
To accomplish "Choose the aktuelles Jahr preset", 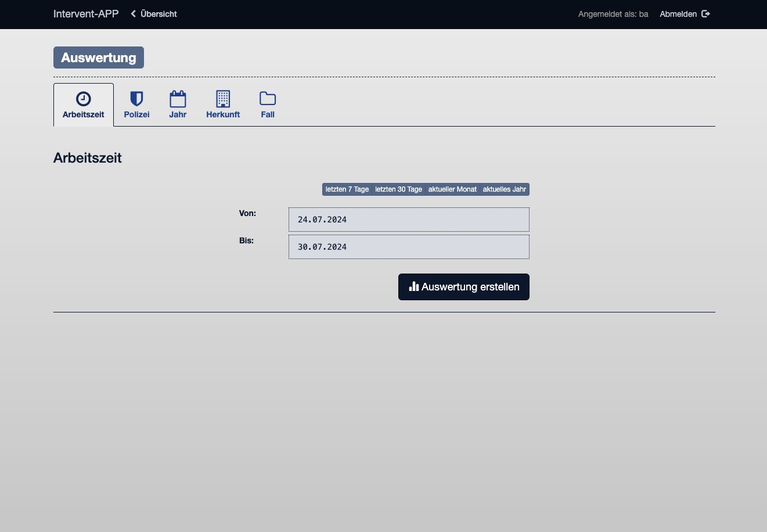I will [x=505, y=189].
